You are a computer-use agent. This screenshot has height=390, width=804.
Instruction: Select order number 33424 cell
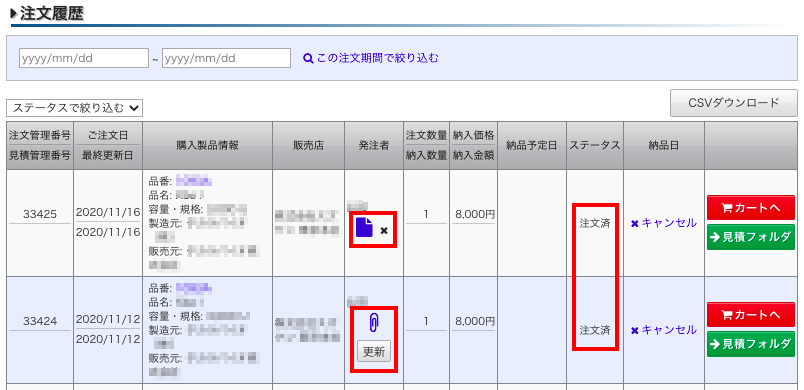[40, 321]
